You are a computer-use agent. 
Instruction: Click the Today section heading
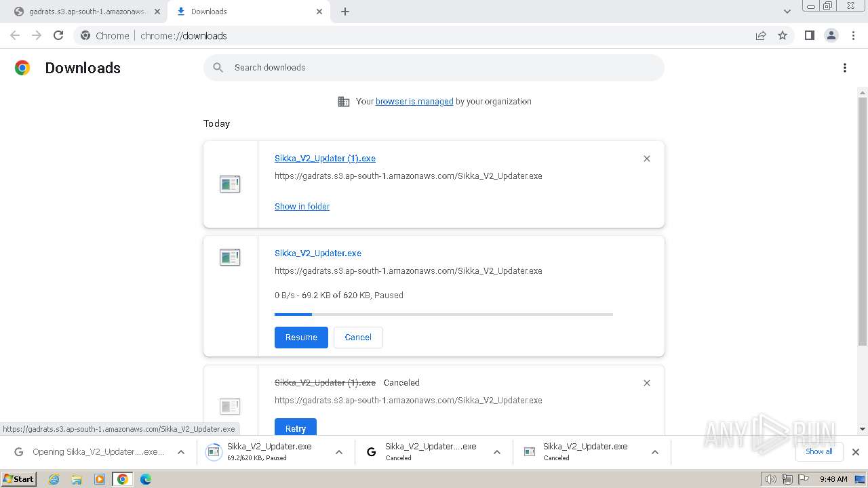point(216,124)
